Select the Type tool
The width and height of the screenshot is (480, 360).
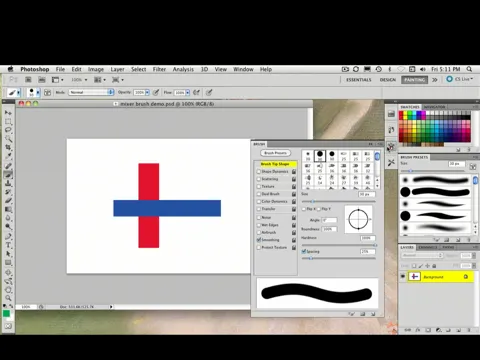8,245
